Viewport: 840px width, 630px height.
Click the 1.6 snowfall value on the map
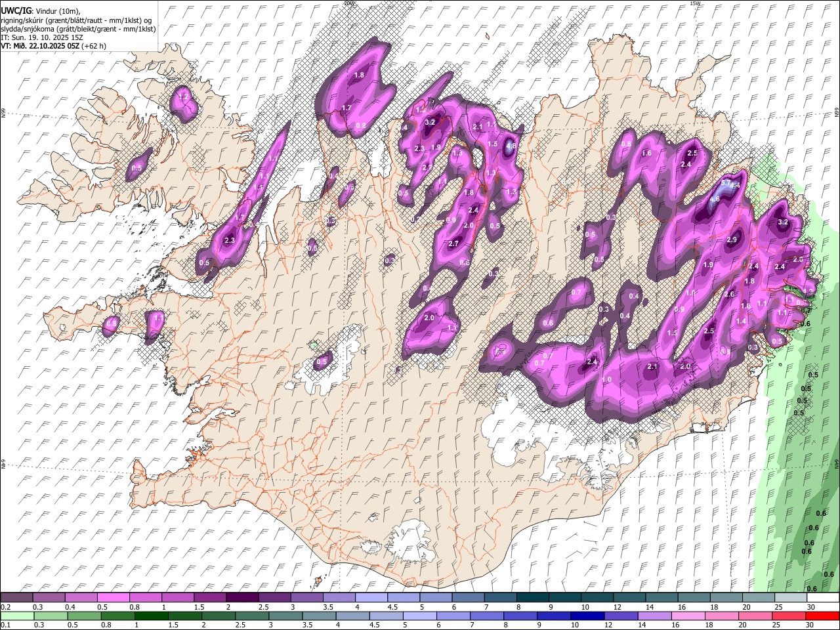(x=647, y=153)
